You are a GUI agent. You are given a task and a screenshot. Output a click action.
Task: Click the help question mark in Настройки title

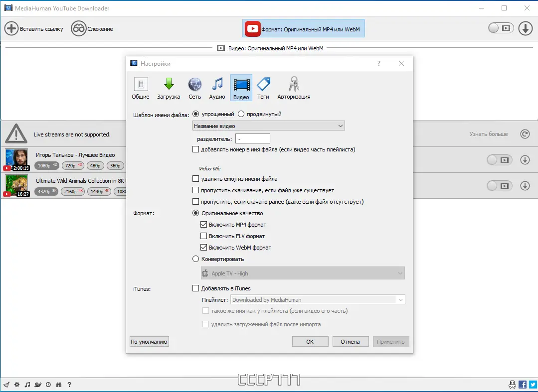pos(379,63)
